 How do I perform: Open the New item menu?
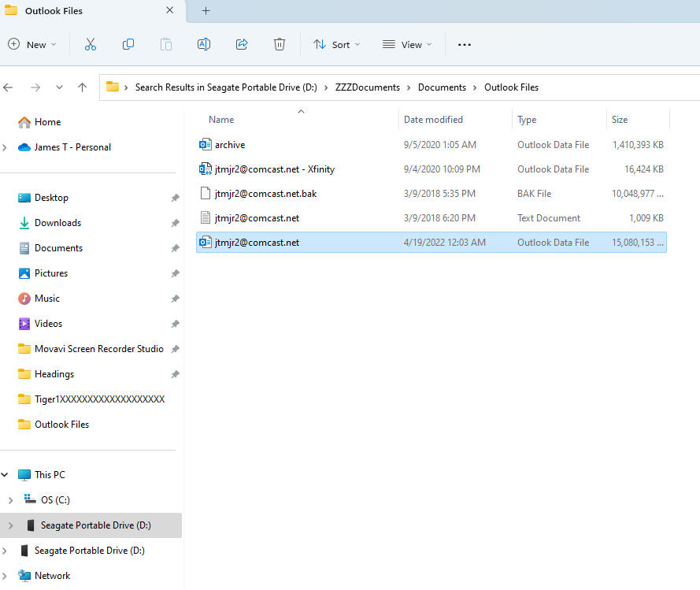tap(32, 45)
